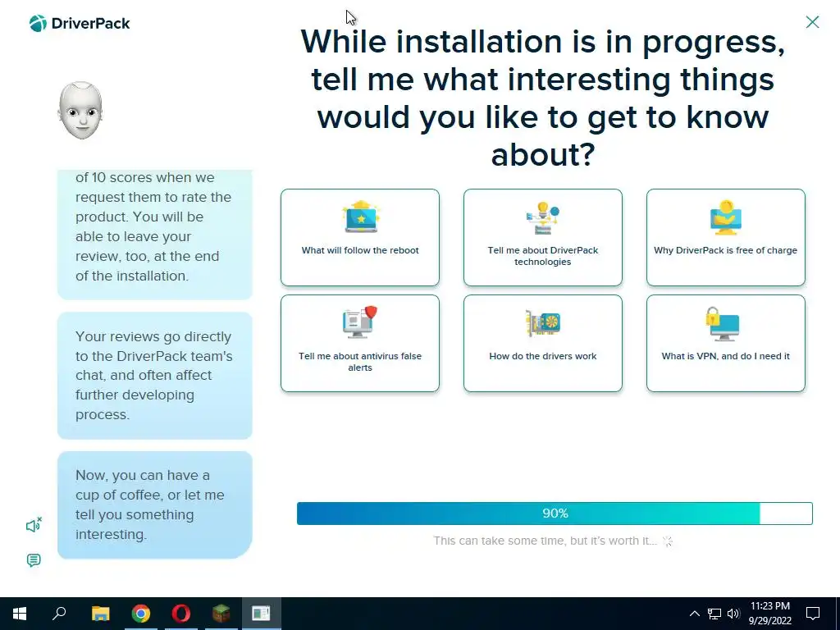
Task: Click the lightbulb technologies icon
Action: [543, 217]
